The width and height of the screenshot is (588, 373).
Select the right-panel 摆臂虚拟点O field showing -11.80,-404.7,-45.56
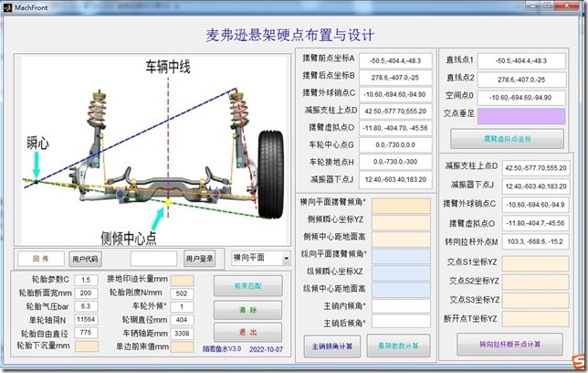pyautogui.click(x=535, y=223)
